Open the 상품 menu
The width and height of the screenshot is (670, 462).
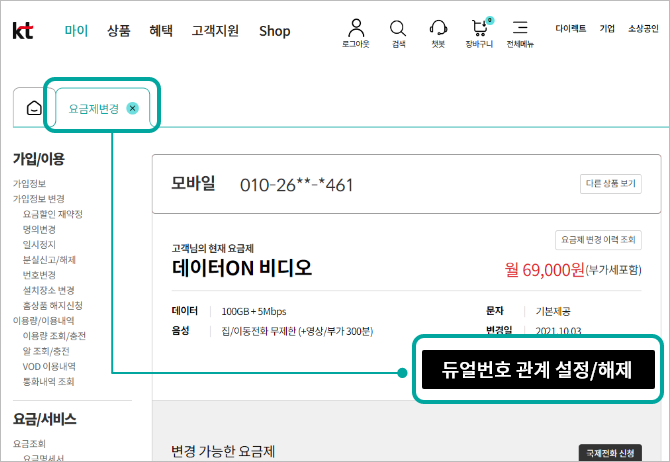(x=119, y=30)
